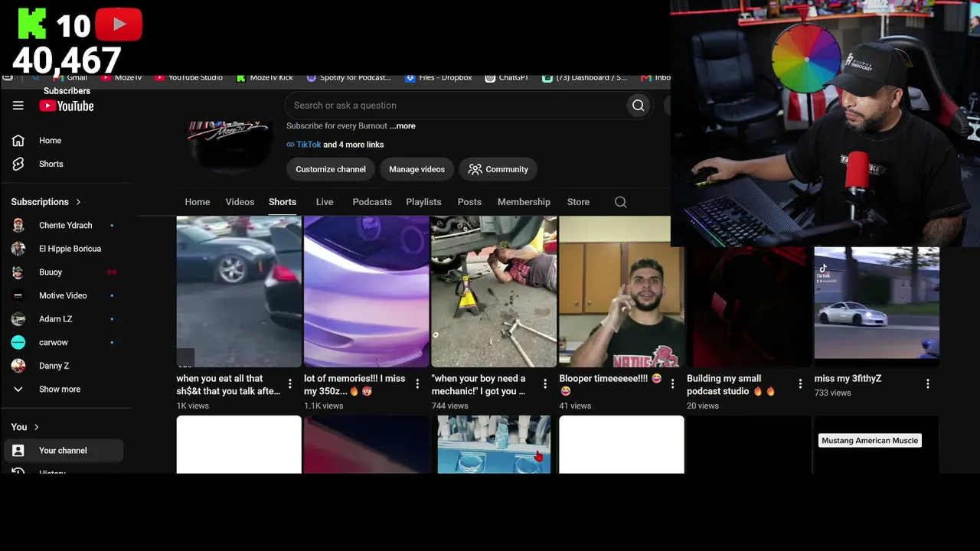Open the 'Blooper timeeeeee!!!!' short title
The height and width of the screenshot is (551, 980).
[610, 385]
